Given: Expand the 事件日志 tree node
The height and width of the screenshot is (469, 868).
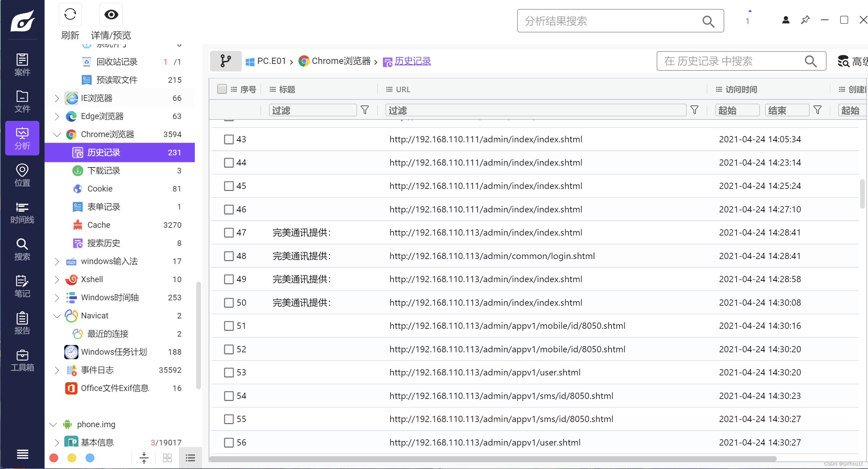Looking at the screenshot, I should [x=57, y=370].
